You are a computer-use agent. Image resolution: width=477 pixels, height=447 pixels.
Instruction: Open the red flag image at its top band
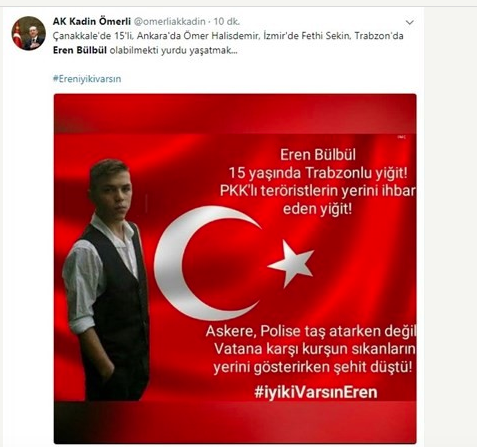[x=235, y=114]
